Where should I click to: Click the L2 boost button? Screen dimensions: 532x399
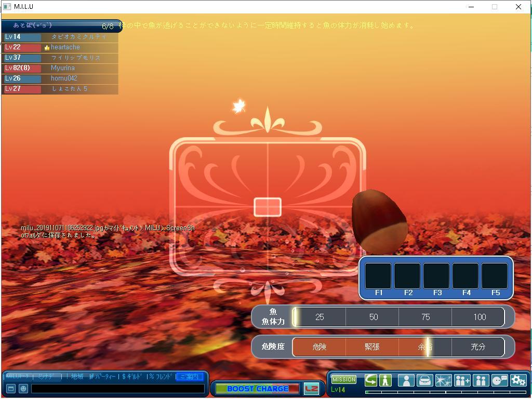[311, 389]
